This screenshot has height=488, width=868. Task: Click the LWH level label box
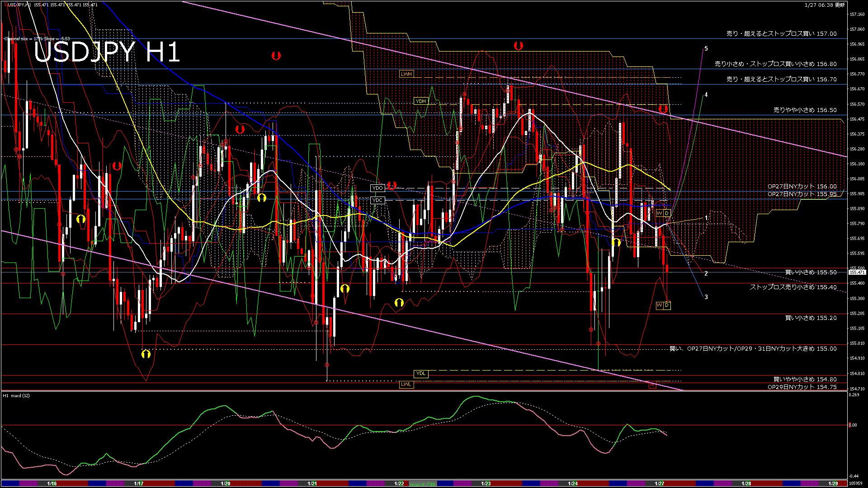click(406, 74)
